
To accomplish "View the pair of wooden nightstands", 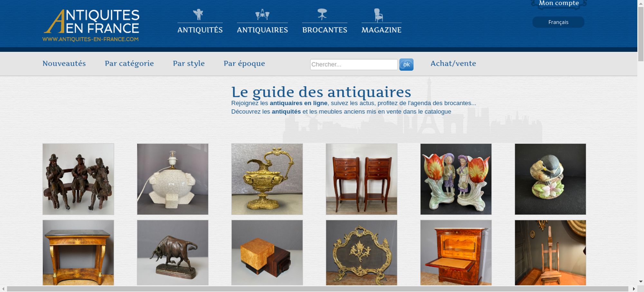I will 361,179.
